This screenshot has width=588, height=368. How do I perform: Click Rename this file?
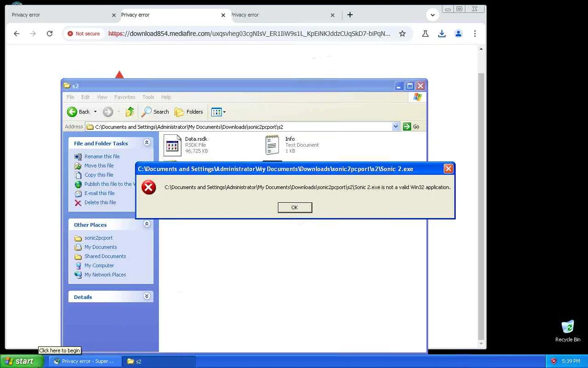pyautogui.click(x=102, y=156)
